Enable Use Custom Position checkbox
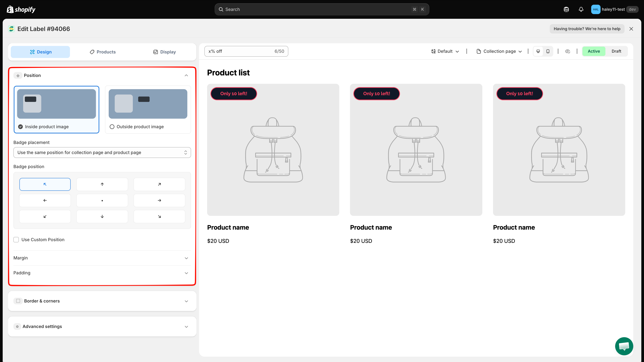Viewport: 644px width, 362px height. pyautogui.click(x=16, y=240)
